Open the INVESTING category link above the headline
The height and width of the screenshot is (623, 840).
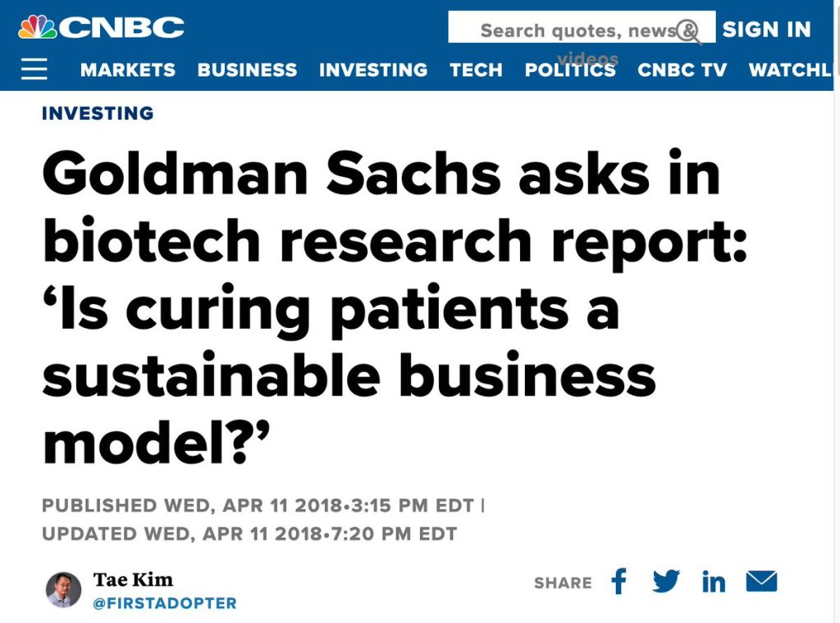pos(98,113)
